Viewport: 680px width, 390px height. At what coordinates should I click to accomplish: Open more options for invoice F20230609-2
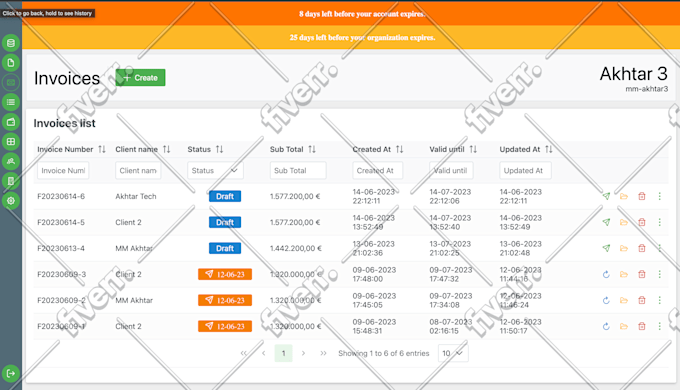click(660, 300)
